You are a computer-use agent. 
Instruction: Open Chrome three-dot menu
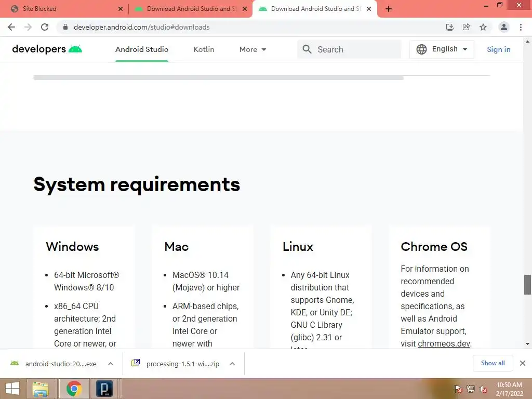521,27
